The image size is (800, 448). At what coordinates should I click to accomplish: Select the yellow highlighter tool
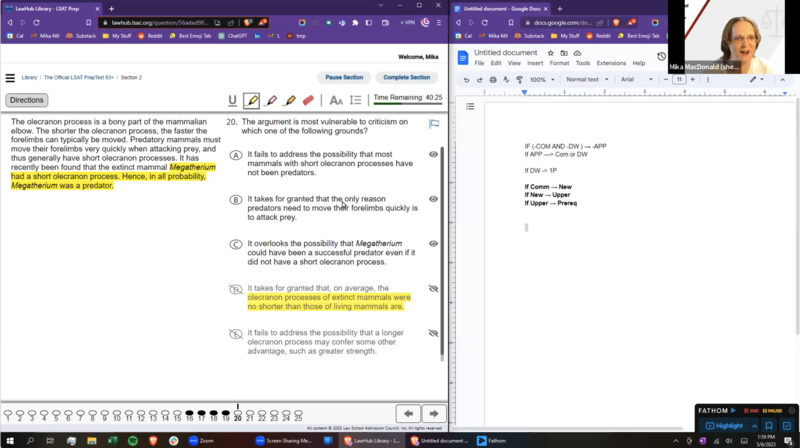click(252, 100)
